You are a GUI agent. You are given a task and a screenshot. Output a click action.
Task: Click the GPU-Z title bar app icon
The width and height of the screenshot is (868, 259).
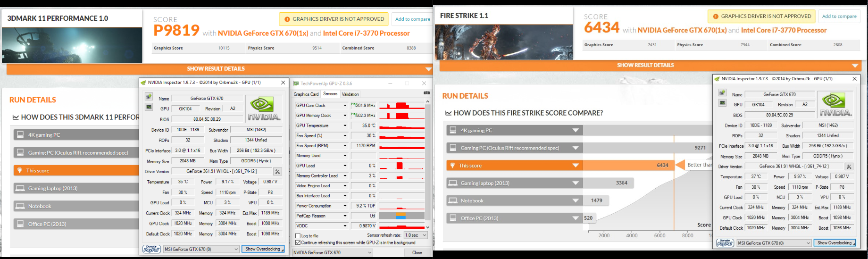coord(296,83)
